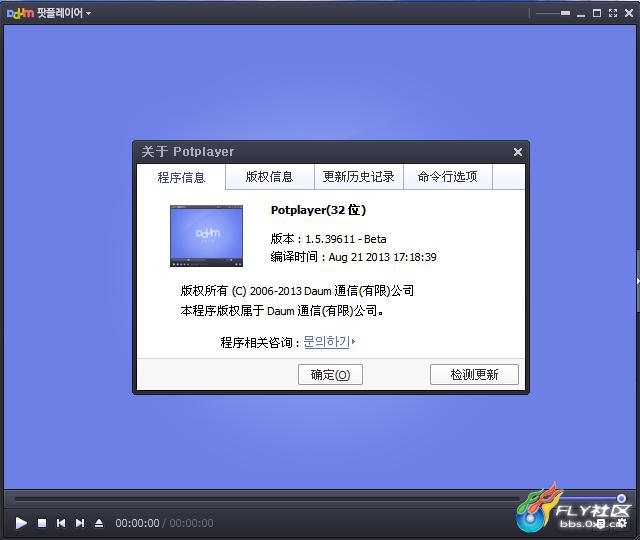
Task: Click the elapsed time 00:00:00 display
Action: (x=137, y=523)
